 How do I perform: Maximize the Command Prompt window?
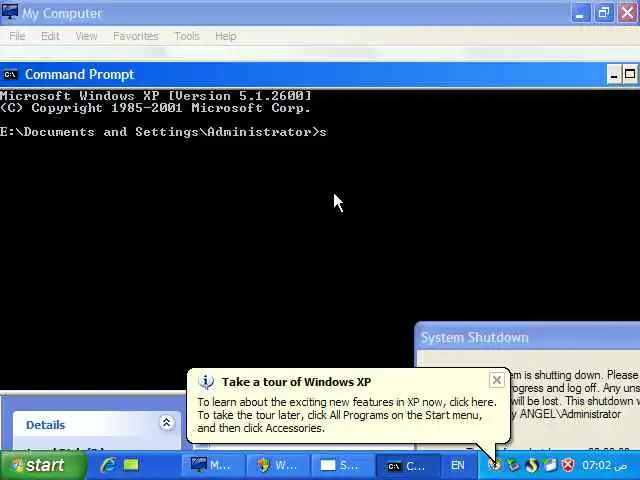[x=630, y=75]
